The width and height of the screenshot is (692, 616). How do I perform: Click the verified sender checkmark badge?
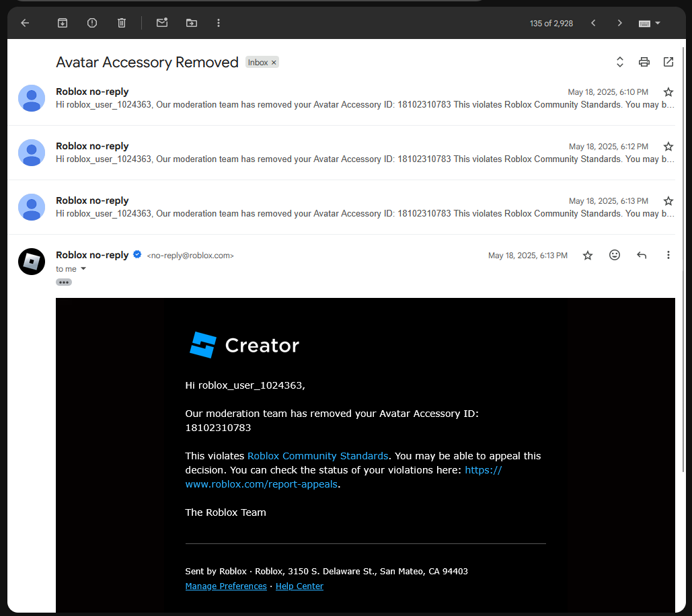137,255
